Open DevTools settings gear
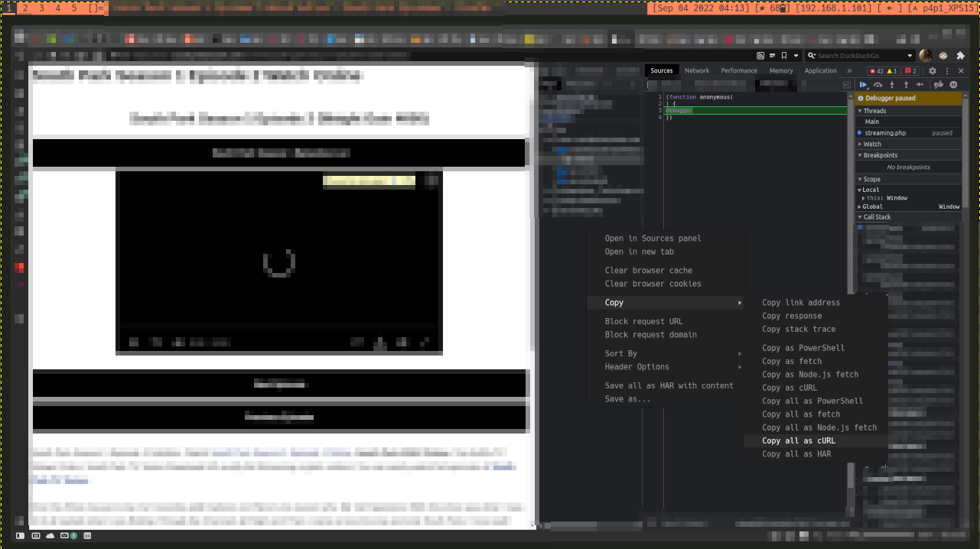 933,71
